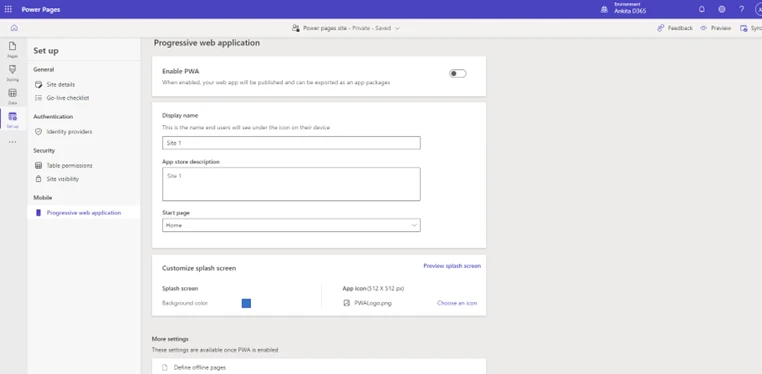Image resolution: width=762 pixels, height=374 pixels.
Task: Open more workspaces ellipsis
Action: [x=13, y=142]
